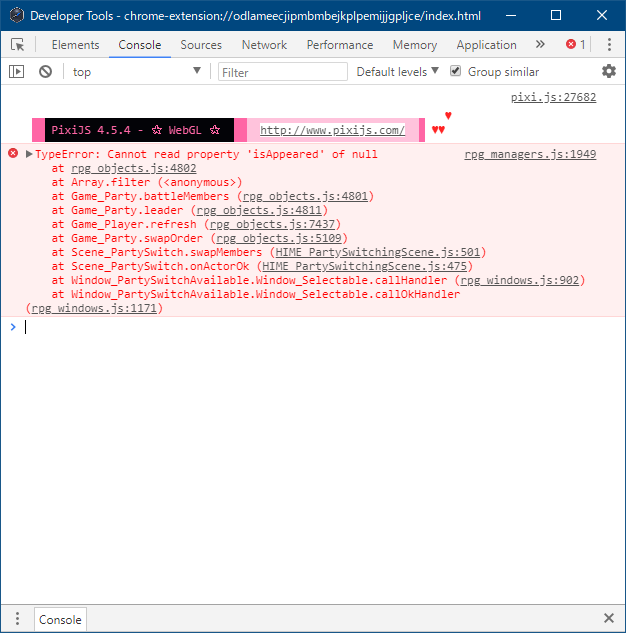This screenshot has width=626, height=633.
Task: Close the bottom console drawer
Action: pyautogui.click(x=609, y=618)
